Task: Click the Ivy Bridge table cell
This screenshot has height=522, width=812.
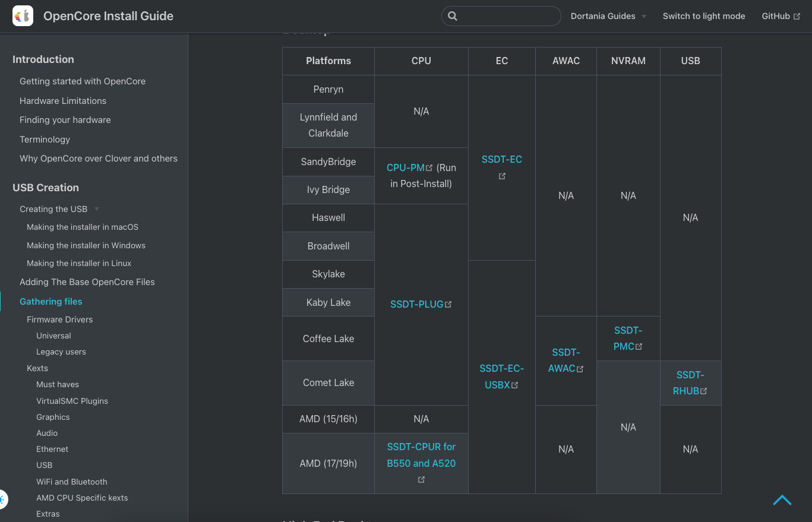Action: 328,190
